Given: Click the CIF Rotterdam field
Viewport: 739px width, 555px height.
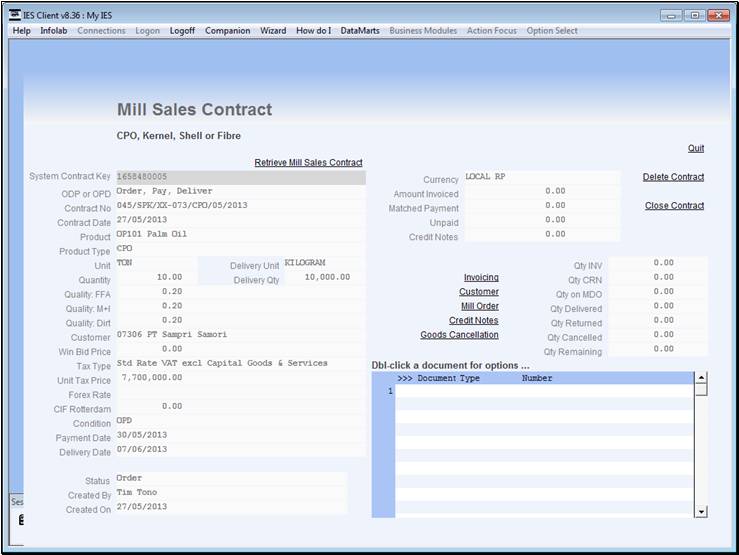Looking at the screenshot, I should 240,407.
